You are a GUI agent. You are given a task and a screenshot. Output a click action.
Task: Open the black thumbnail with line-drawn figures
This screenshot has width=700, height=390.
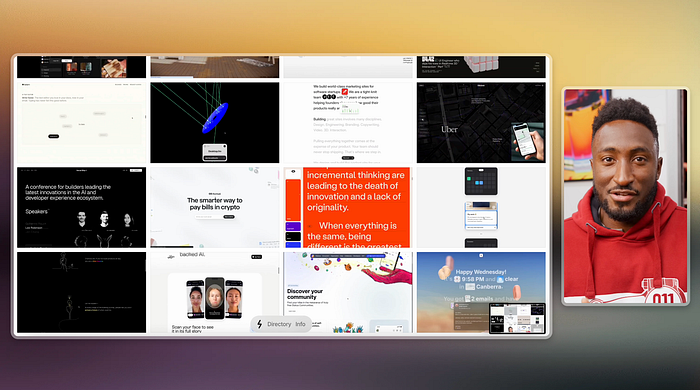pos(82,292)
